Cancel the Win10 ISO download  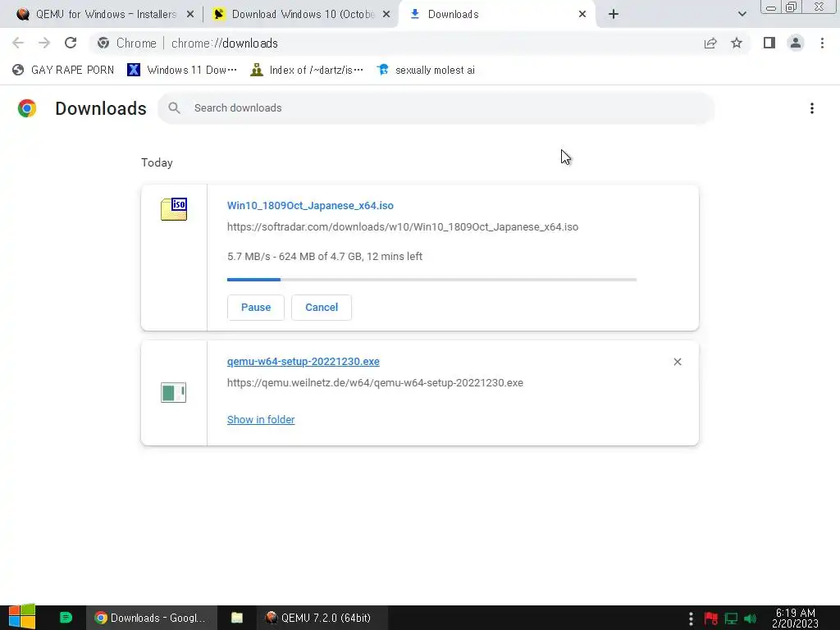click(322, 308)
